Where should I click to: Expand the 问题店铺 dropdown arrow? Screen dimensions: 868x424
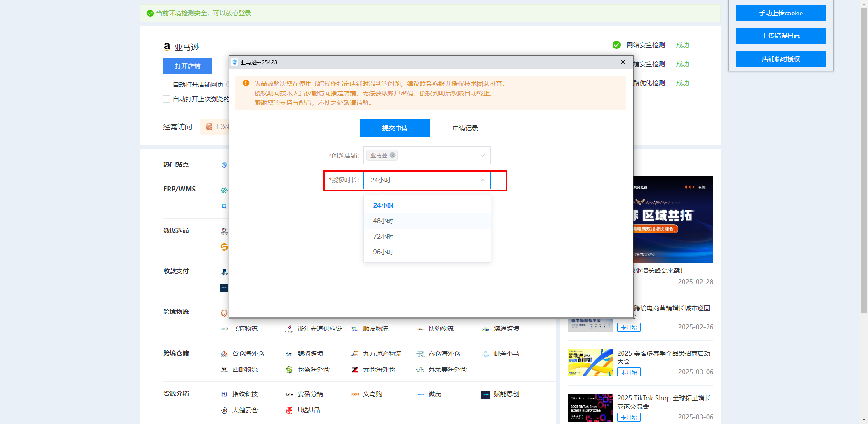click(482, 155)
